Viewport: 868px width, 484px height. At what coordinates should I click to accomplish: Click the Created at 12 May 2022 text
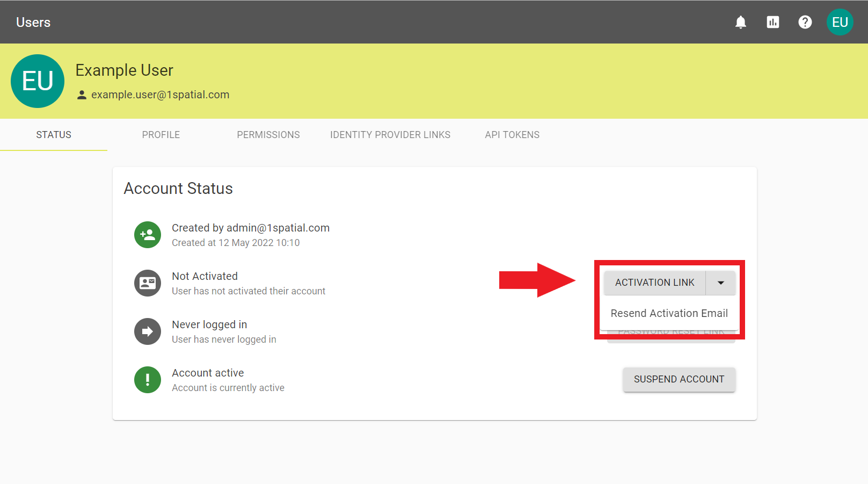(x=236, y=243)
